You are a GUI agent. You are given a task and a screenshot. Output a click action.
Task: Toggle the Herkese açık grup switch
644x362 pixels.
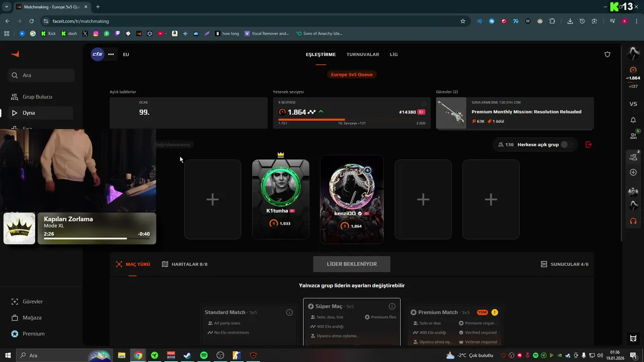566,145
